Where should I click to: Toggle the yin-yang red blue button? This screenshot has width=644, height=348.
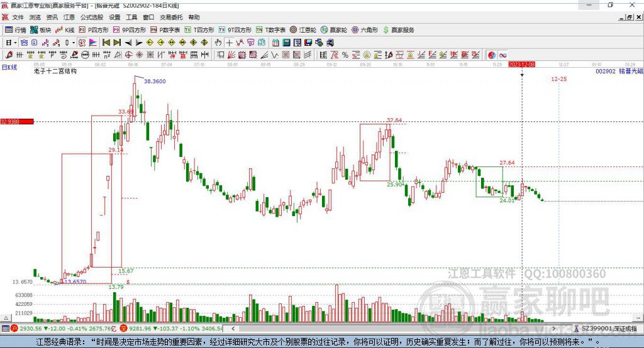(x=492, y=55)
